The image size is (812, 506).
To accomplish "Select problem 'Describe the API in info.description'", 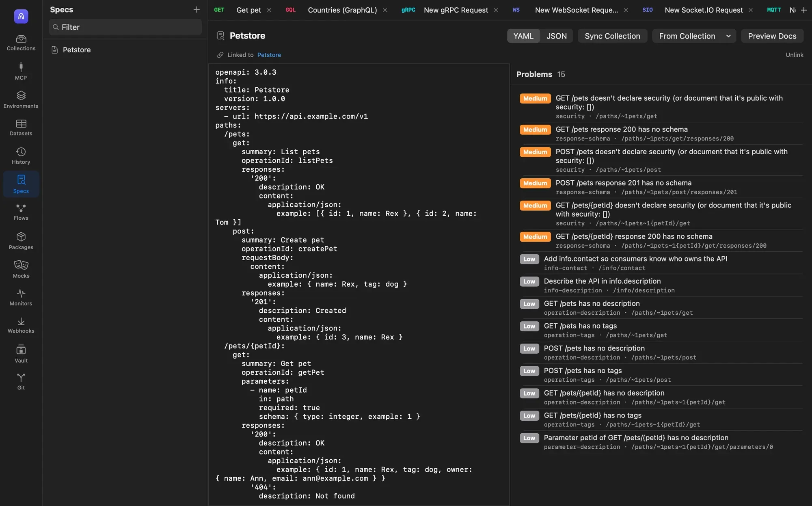I will pyautogui.click(x=661, y=285).
